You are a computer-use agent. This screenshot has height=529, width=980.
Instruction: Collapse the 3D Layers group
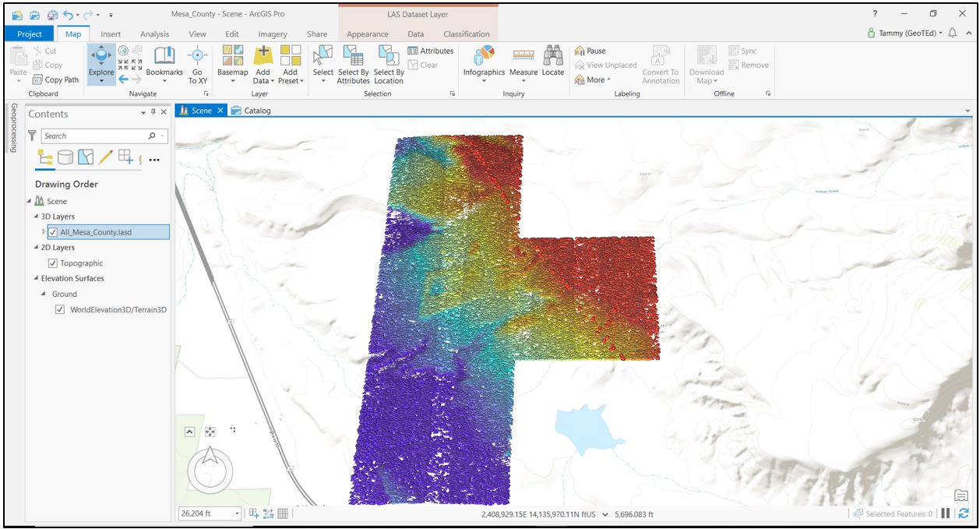pos(36,217)
